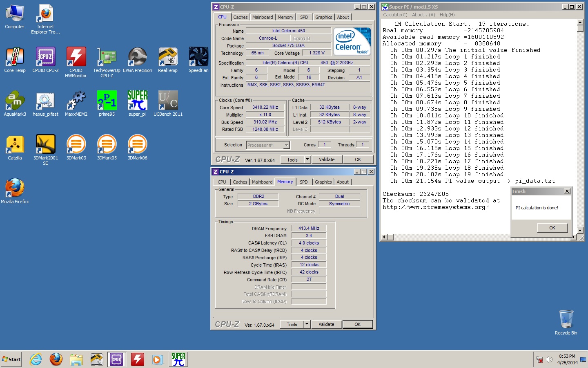This screenshot has width=588, height=368.
Task: Click Tools button in upper CPU-Z
Action: pos(292,159)
